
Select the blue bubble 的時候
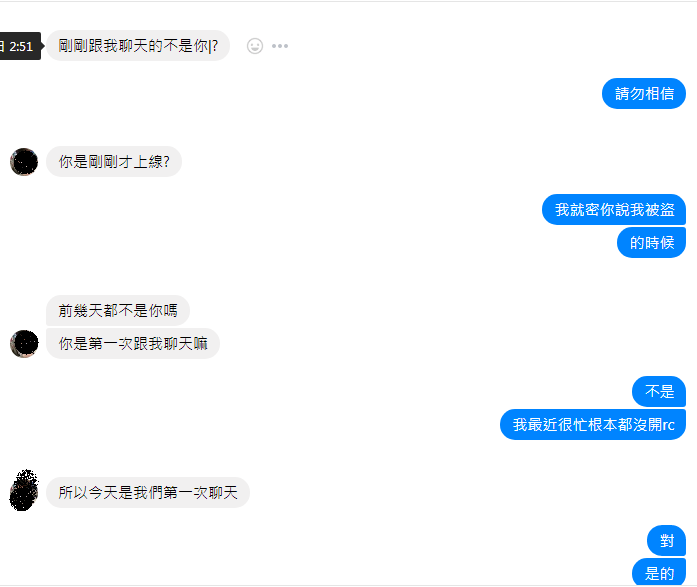(x=651, y=242)
